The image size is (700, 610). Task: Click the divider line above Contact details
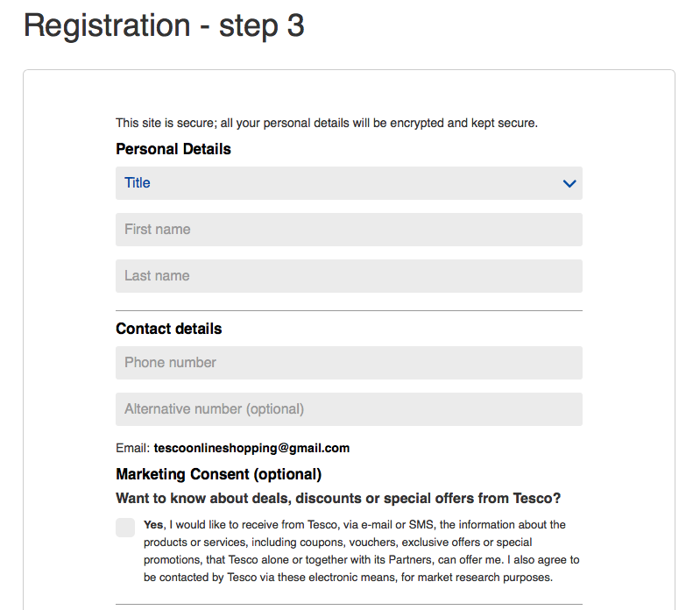point(349,310)
